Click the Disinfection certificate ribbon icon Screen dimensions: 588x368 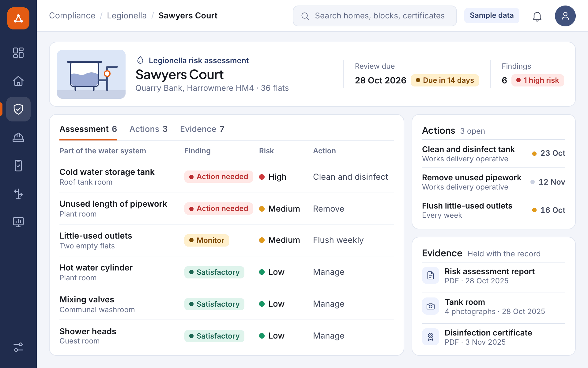pyautogui.click(x=431, y=337)
